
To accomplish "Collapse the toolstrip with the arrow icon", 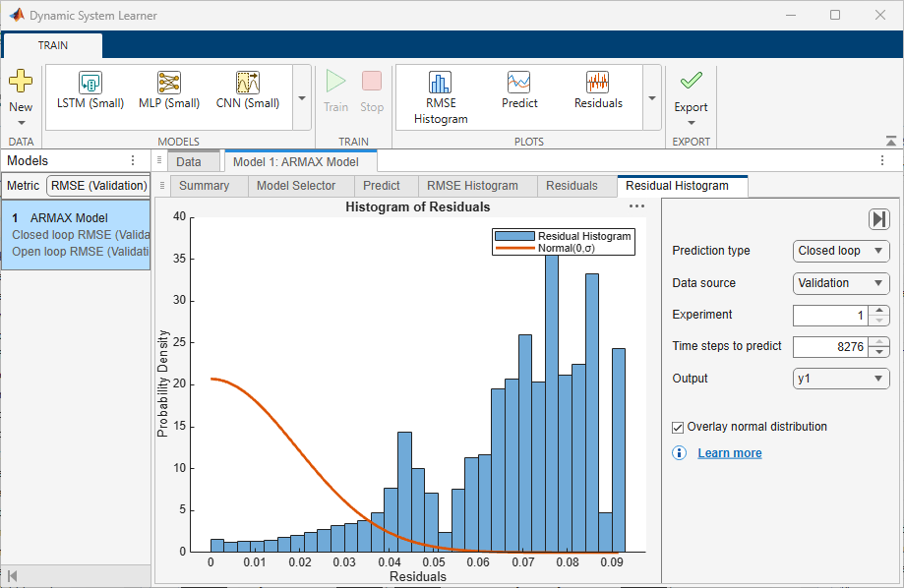I will tap(891, 141).
